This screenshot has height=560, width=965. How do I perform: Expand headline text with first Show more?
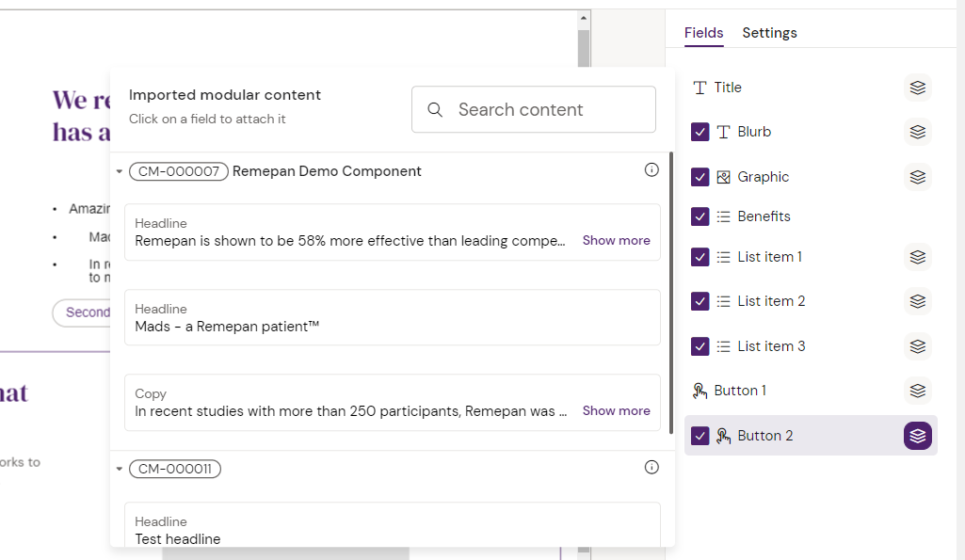616,241
